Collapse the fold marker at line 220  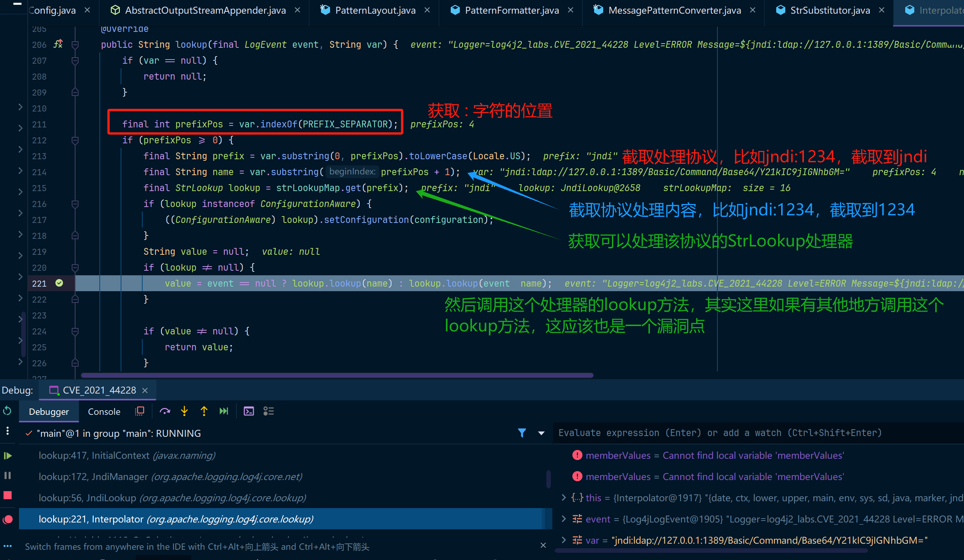(x=75, y=268)
